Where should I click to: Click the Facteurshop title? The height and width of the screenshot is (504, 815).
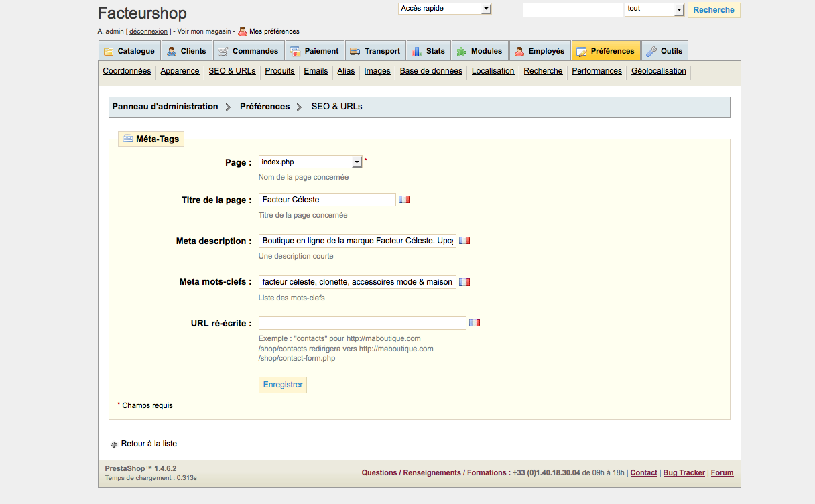click(142, 13)
